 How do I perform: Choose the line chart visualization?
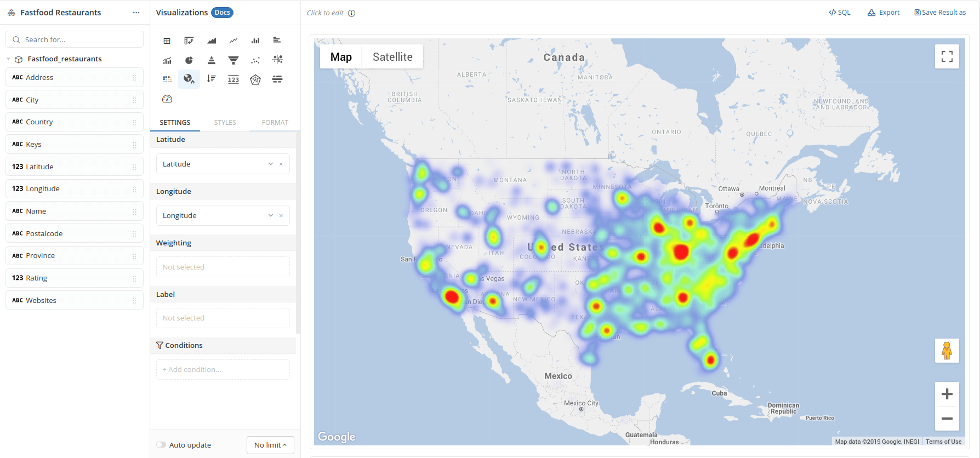tap(233, 41)
